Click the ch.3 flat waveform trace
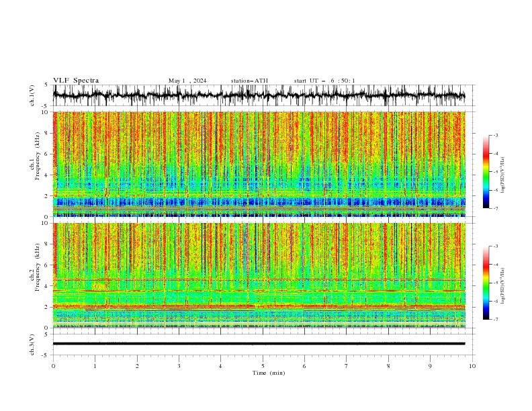532x411 pixels. 259,344
